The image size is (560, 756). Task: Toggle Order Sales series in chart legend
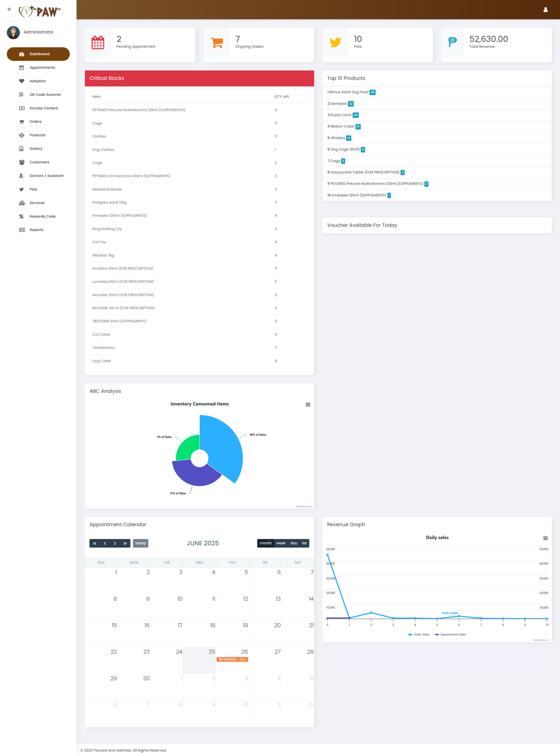[419, 634]
